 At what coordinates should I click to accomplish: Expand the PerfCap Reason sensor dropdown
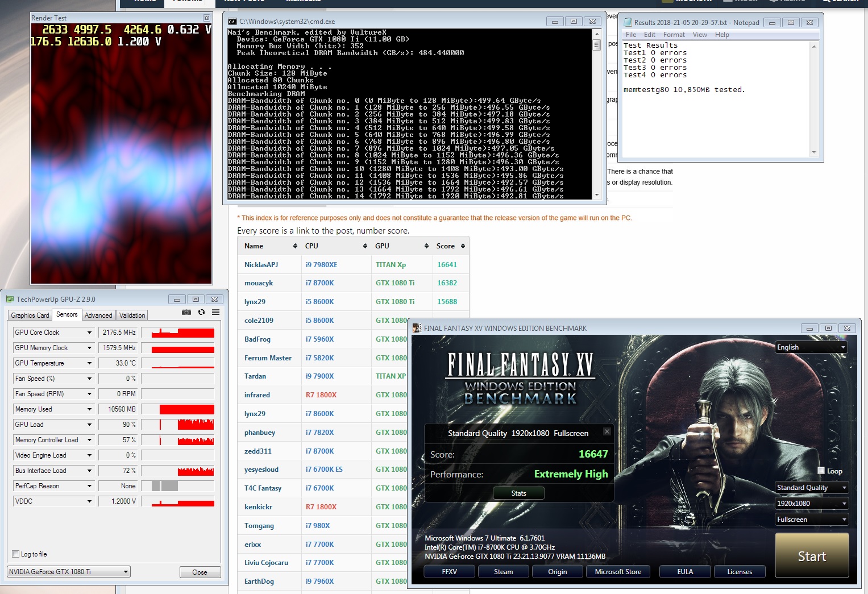(x=89, y=486)
